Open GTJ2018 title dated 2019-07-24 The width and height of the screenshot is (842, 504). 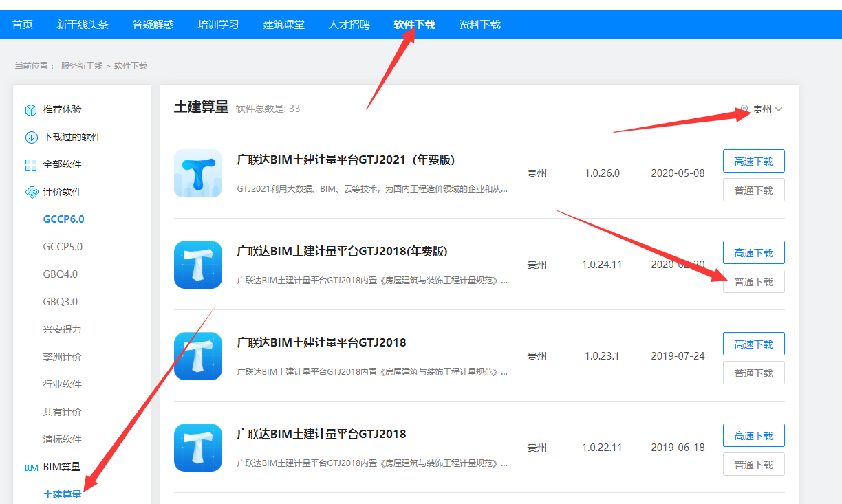tap(321, 343)
